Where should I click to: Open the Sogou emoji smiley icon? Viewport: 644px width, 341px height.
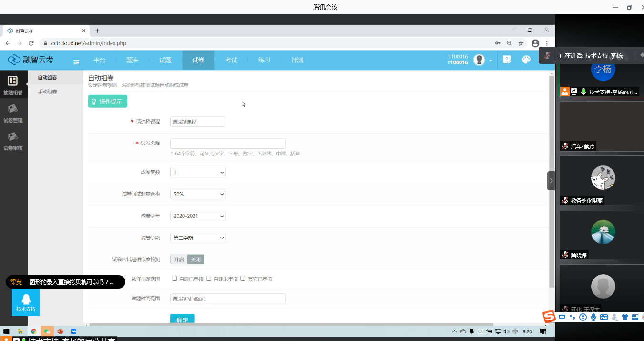click(x=583, y=317)
